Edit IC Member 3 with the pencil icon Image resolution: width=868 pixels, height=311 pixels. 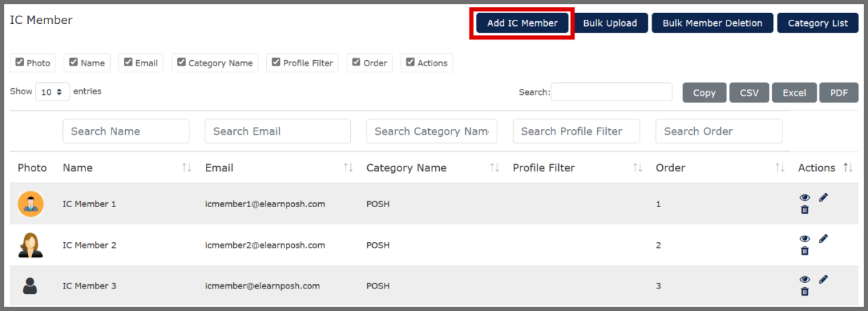tap(823, 280)
